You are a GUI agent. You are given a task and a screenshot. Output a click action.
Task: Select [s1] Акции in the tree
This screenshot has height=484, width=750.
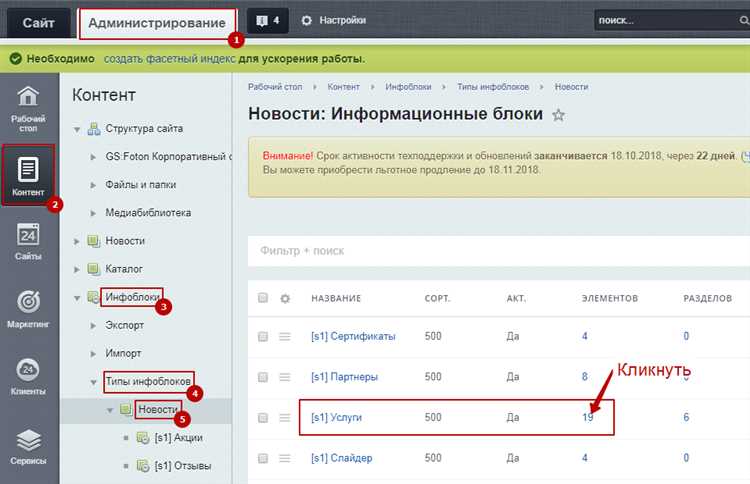[x=178, y=438]
